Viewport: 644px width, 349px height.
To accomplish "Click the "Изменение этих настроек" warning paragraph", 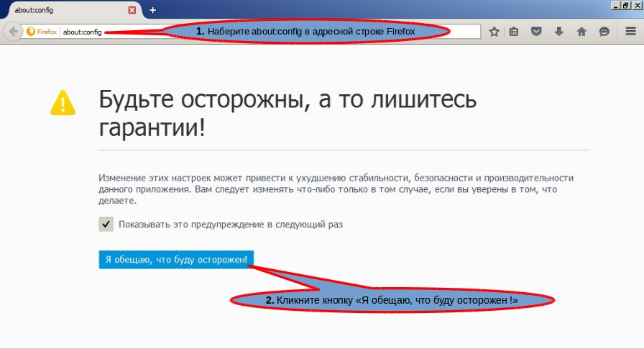I will [336, 189].
